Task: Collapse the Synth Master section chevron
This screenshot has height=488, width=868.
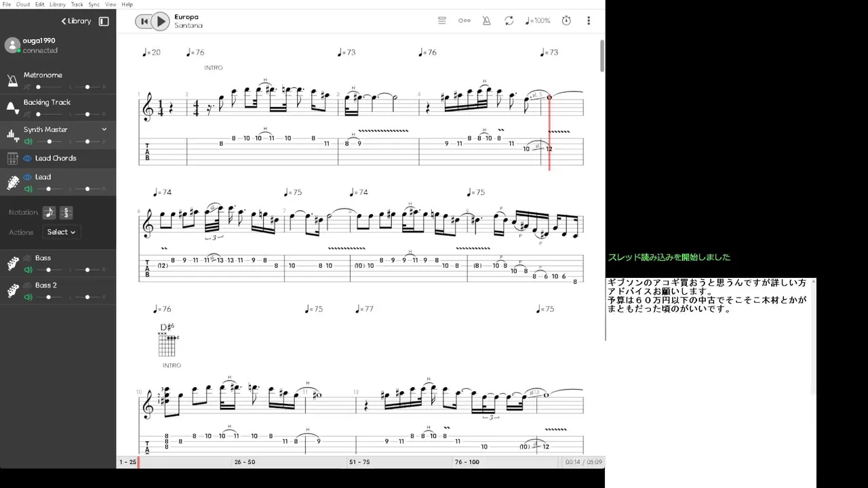Action: click(x=104, y=129)
